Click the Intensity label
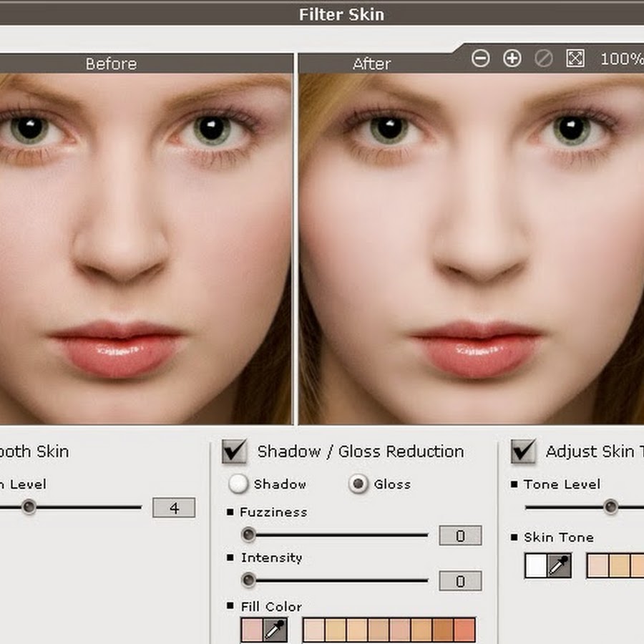 271,557
